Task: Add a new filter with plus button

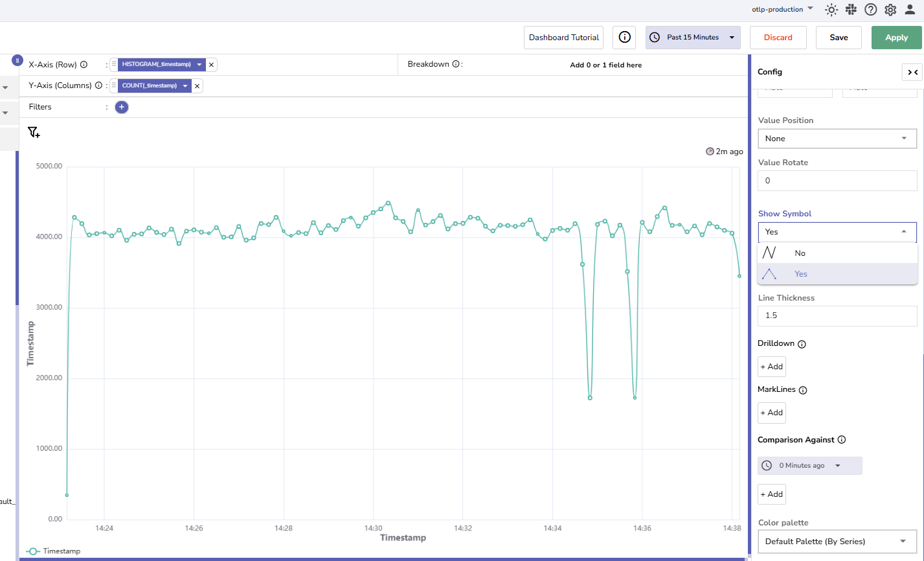Action: tap(122, 107)
